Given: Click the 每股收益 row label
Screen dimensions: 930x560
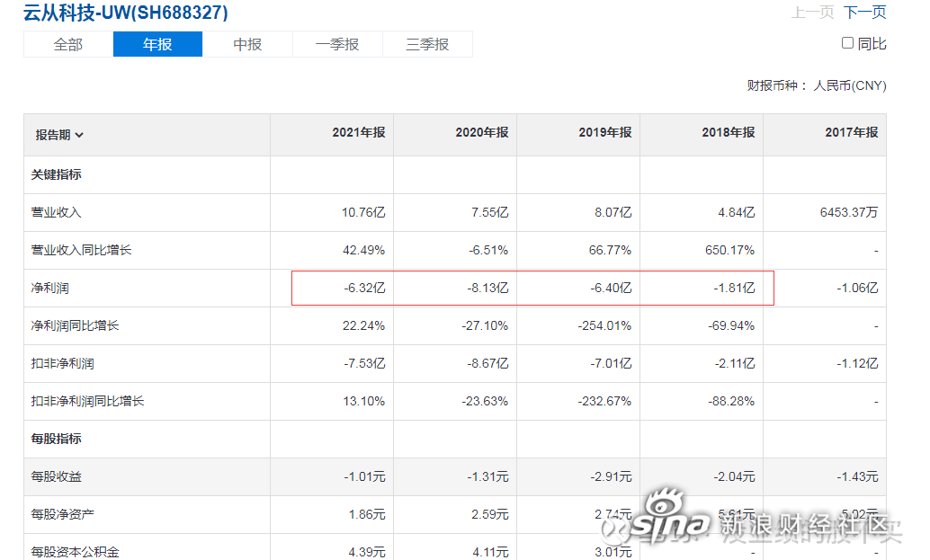Looking at the screenshot, I should (x=57, y=476).
